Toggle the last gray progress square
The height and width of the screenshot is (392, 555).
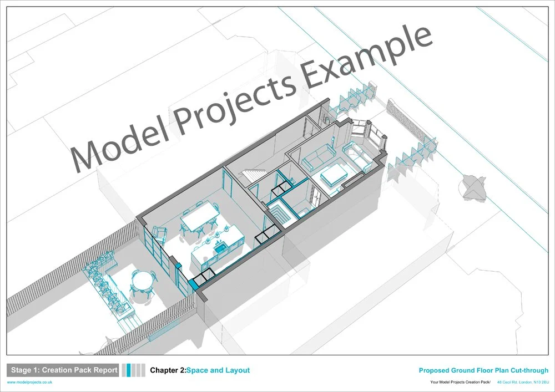(142, 371)
